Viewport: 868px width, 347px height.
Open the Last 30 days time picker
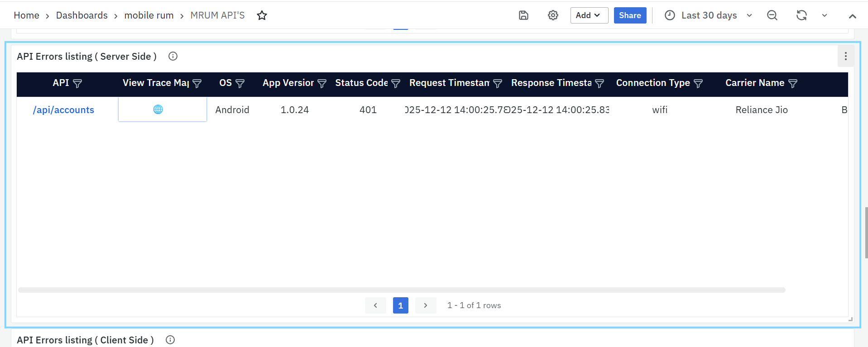point(708,15)
